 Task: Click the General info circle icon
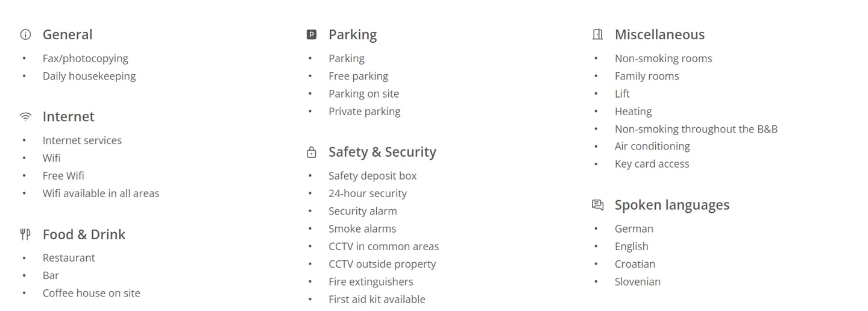[25, 35]
